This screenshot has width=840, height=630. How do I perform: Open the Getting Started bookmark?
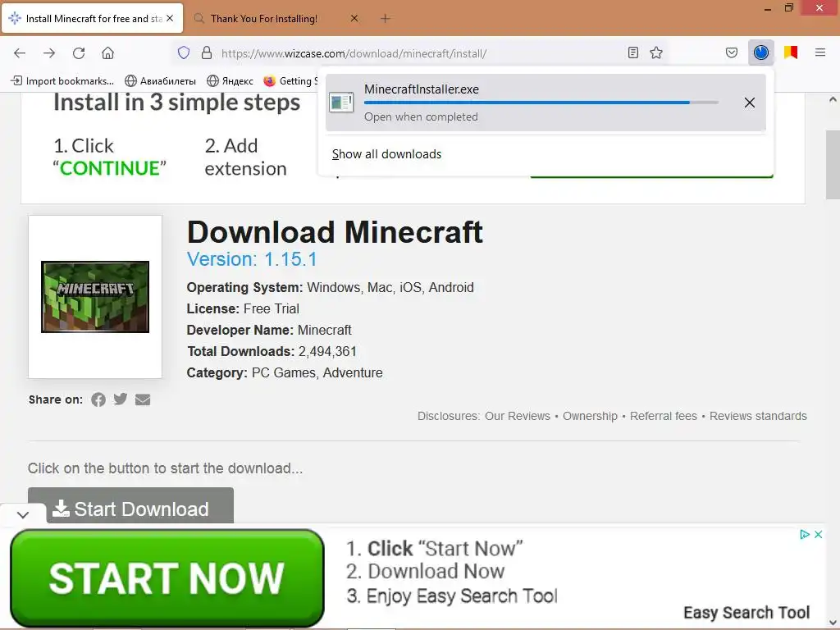point(290,81)
